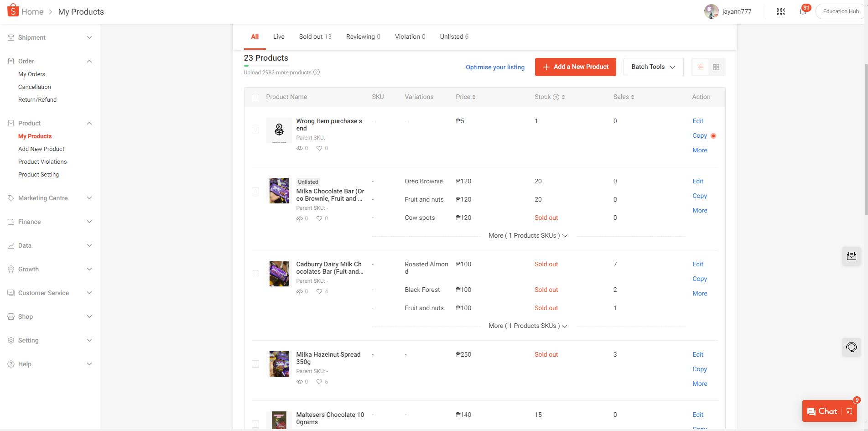
Task: Click Add a New Product button
Action: (575, 67)
